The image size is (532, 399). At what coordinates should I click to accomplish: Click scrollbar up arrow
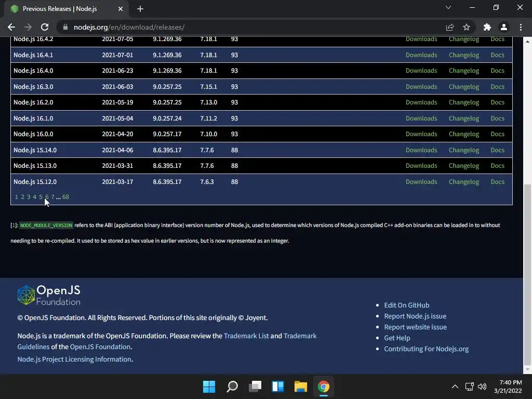(527, 42)
